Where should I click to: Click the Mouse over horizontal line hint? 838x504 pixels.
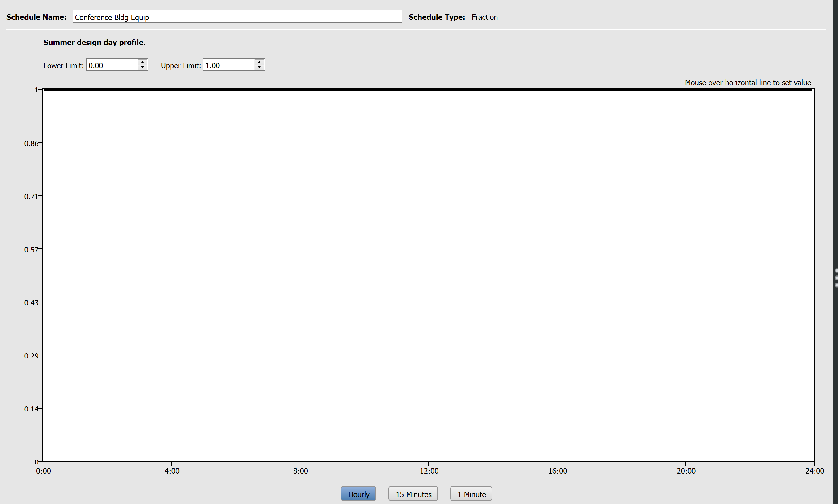[748, 83]
